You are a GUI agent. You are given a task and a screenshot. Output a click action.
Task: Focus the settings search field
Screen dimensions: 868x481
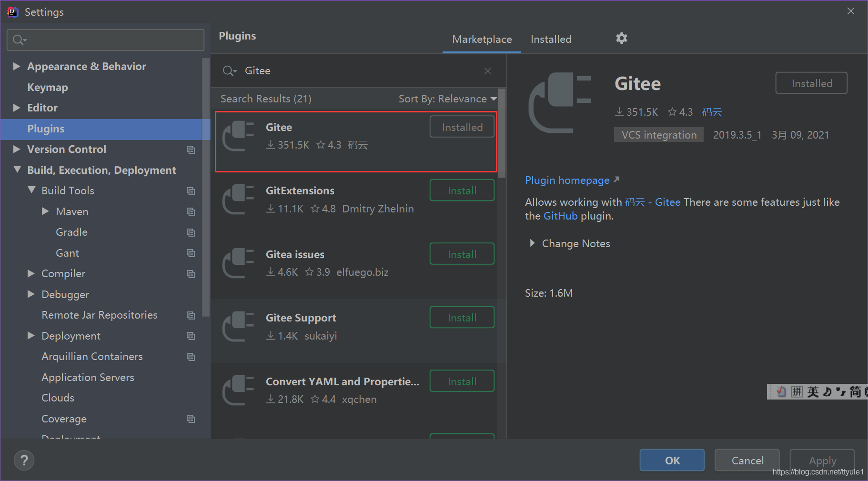pos(105,40)
